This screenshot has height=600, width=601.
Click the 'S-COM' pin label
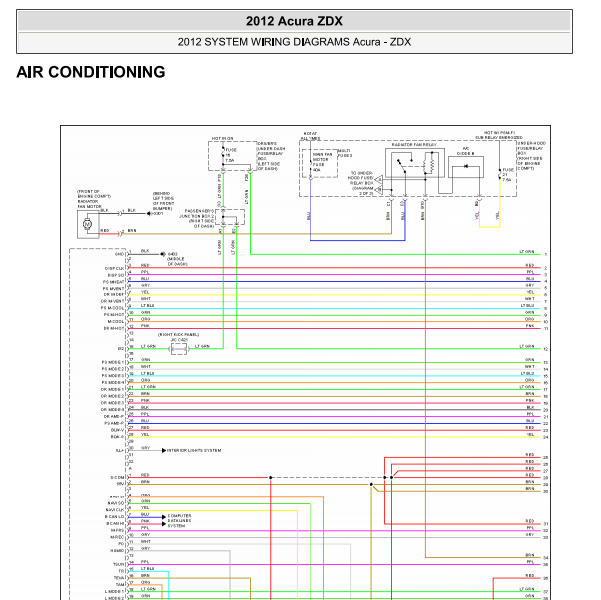(118, 478)
